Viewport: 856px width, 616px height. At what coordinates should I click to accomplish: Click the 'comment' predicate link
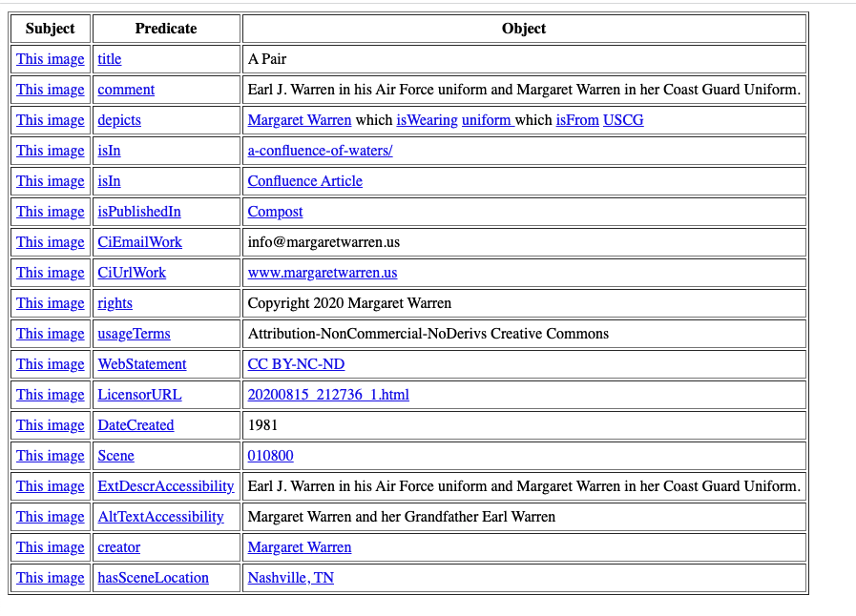[126, 90]
